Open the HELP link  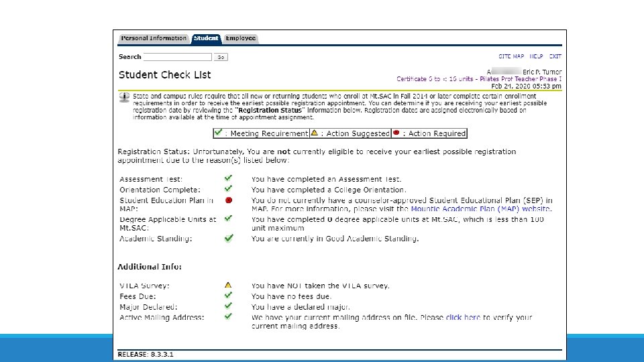point(536,56)
